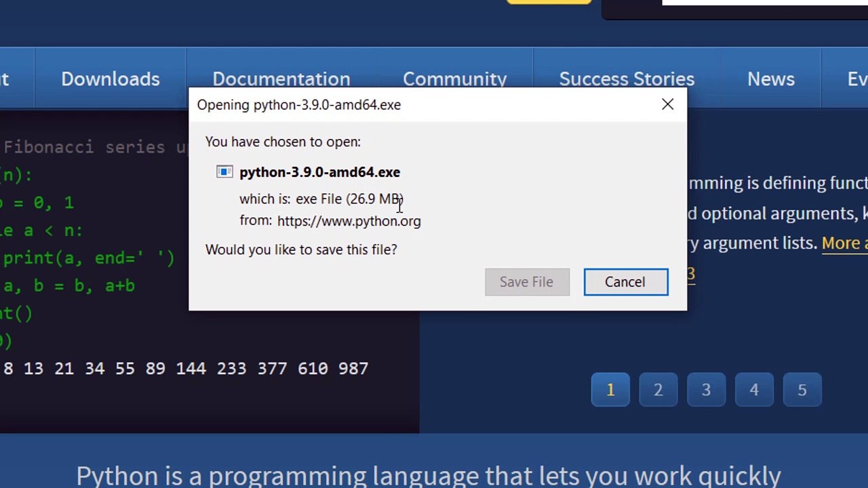
Task: Click the 'You have chosen to open:' text
Action: click(x=283, y=142)
